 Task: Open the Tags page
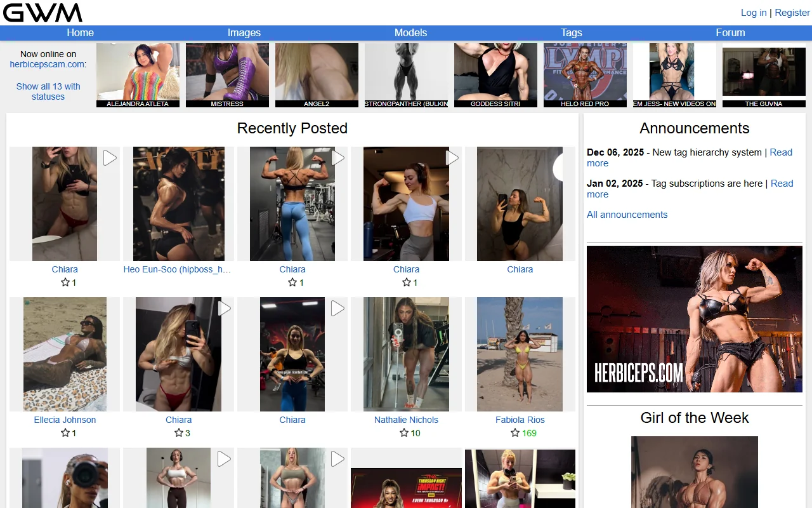coord(571,32)
